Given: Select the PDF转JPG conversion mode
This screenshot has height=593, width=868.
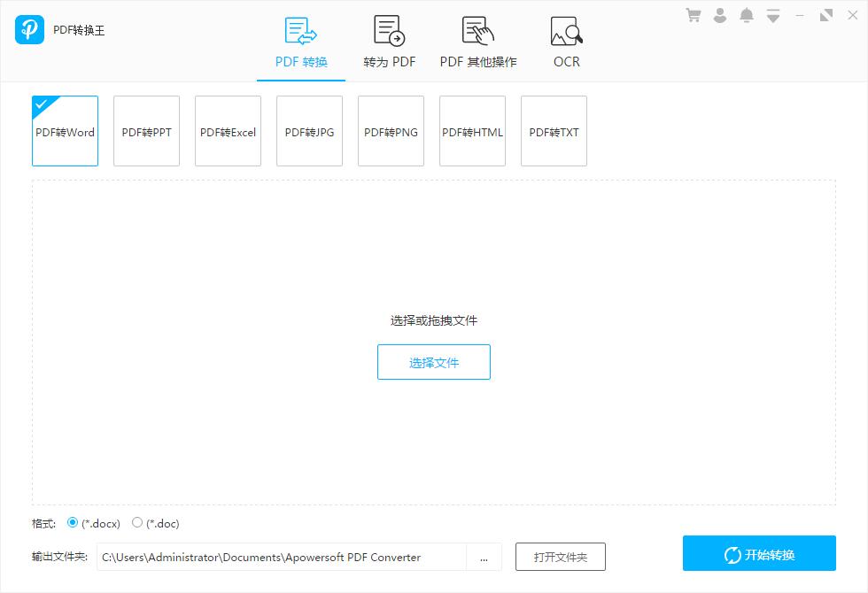Looking at the screenshot, I should pyautogui.click(x=309, y=131).
